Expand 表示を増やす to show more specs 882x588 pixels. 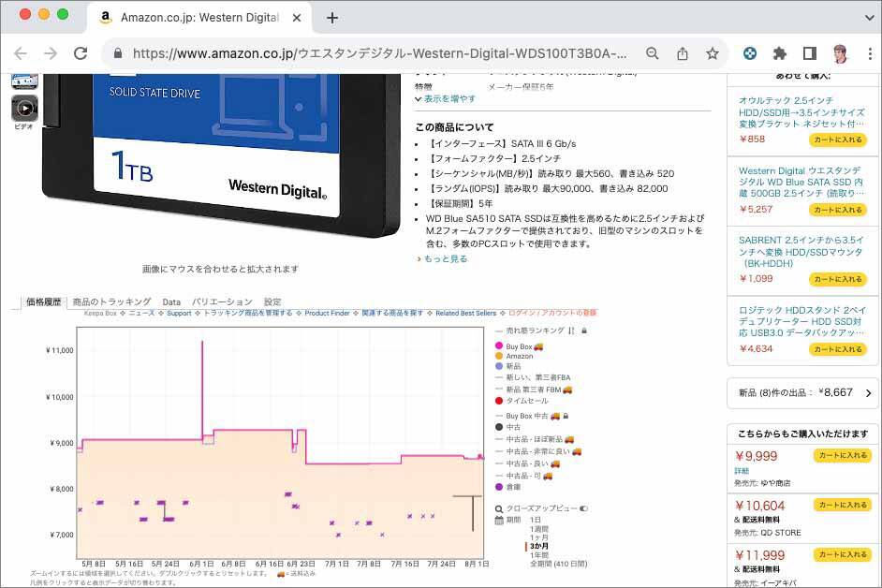click(446, 98)
